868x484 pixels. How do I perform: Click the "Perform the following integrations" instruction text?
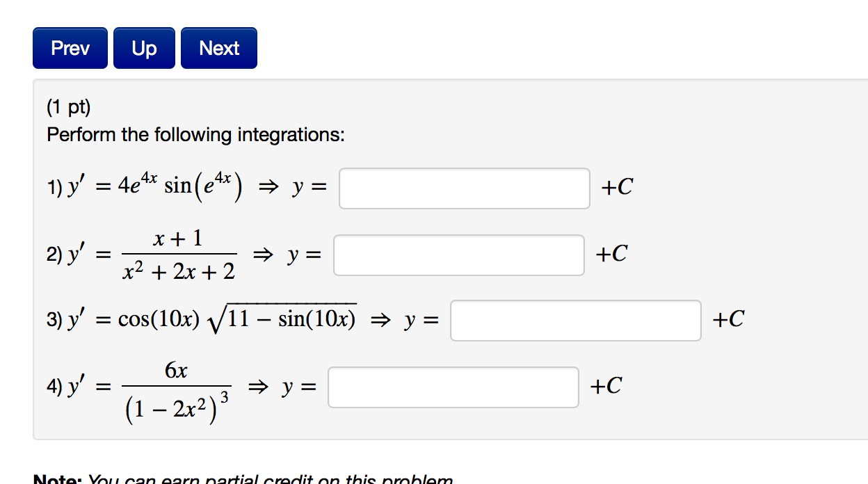tap(195, 134)
